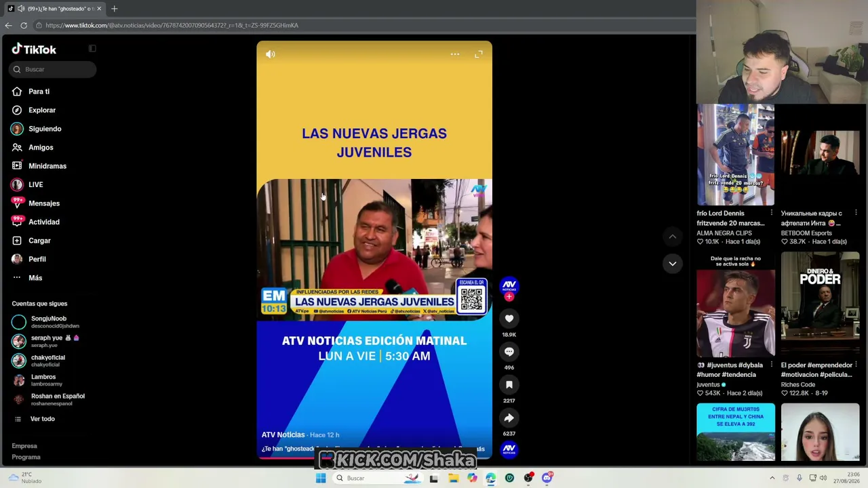Go to the next video with down chevron
This screenshot has height=488, width=868.
coord(673,264)
